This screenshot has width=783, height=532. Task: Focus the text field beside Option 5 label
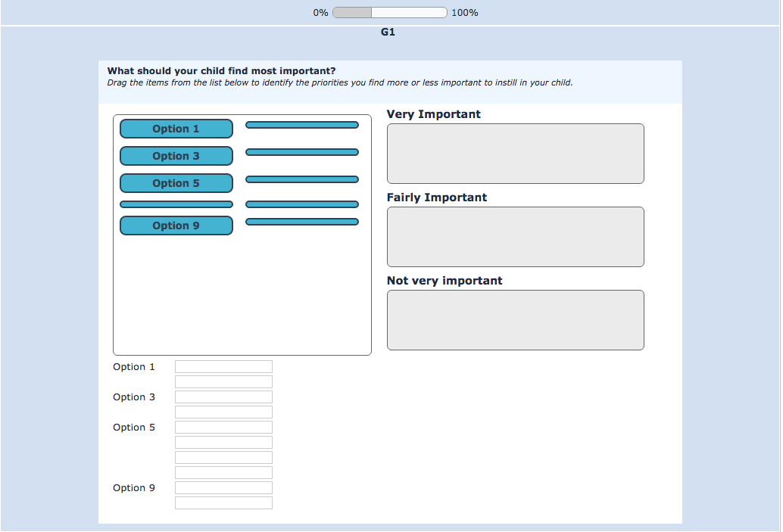223,428
